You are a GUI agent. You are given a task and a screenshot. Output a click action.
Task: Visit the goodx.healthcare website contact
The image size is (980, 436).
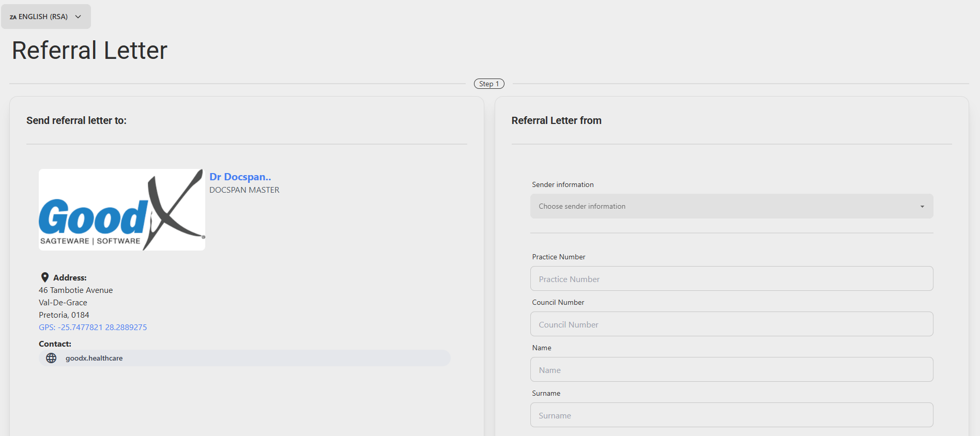[x=94, y=358]
